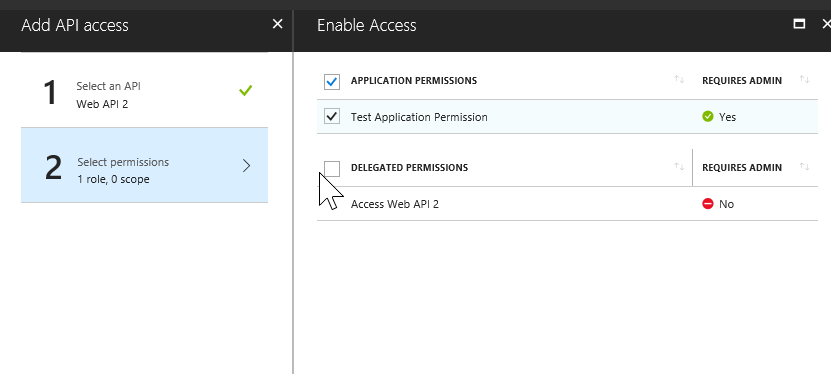Sort by Application Permissions column arrows
This screenshot has height=374, width=831.
pos(679,80)
